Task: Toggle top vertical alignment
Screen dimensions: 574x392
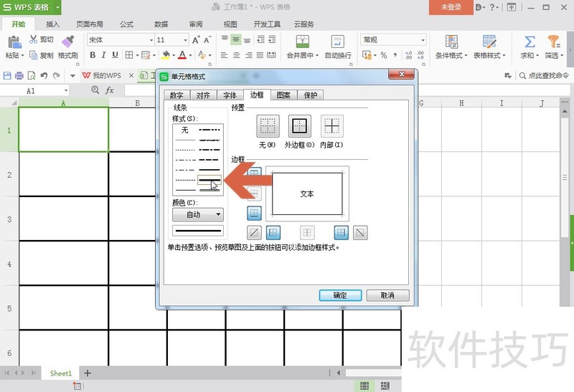Action: point(225,39)
